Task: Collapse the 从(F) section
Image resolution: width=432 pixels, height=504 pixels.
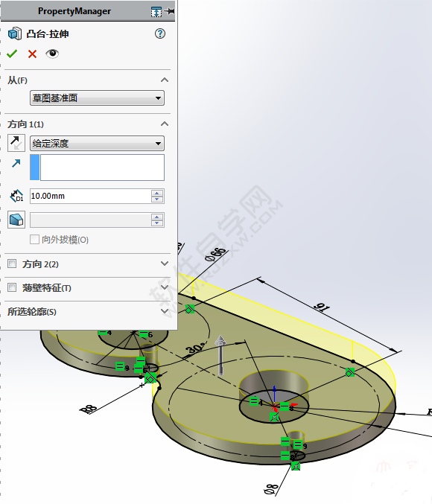Action: coord(165,80)
